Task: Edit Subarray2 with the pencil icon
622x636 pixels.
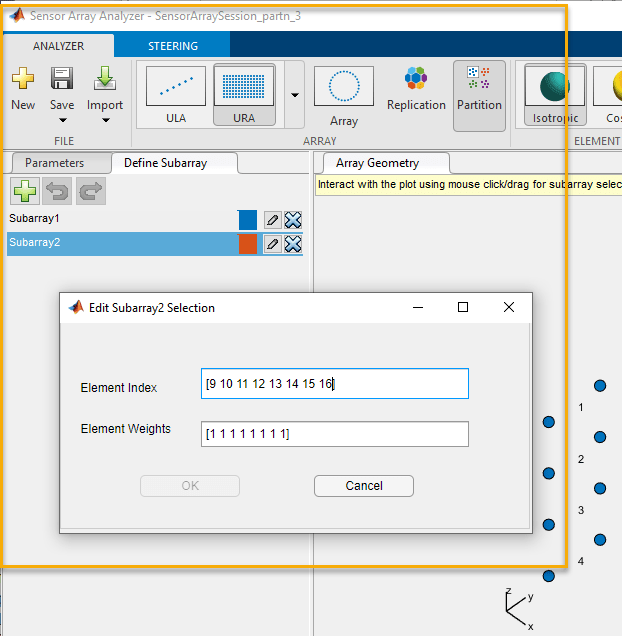Action: (272, 244)
